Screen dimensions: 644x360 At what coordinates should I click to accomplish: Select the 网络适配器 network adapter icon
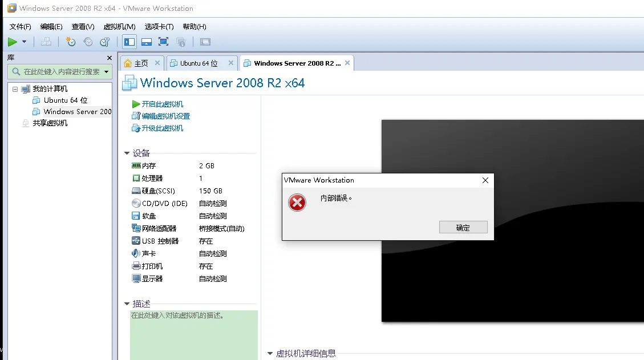tap(136, 228)
